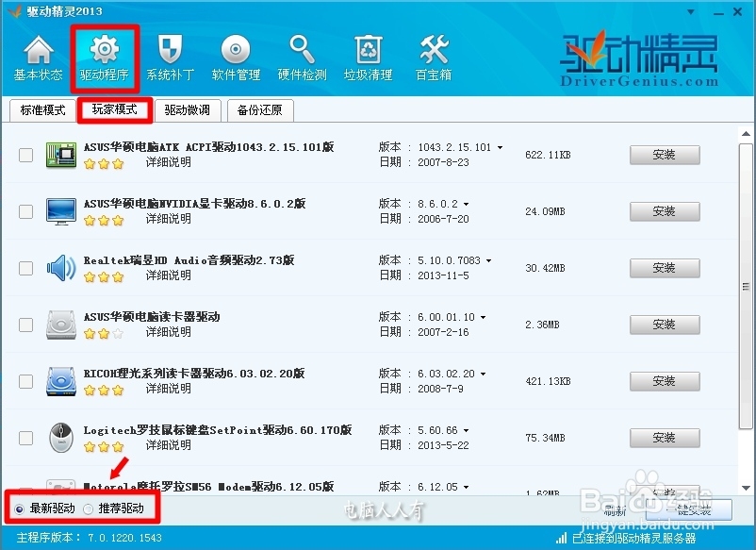Select the 最新驱动 radio button

pos(19,509)
